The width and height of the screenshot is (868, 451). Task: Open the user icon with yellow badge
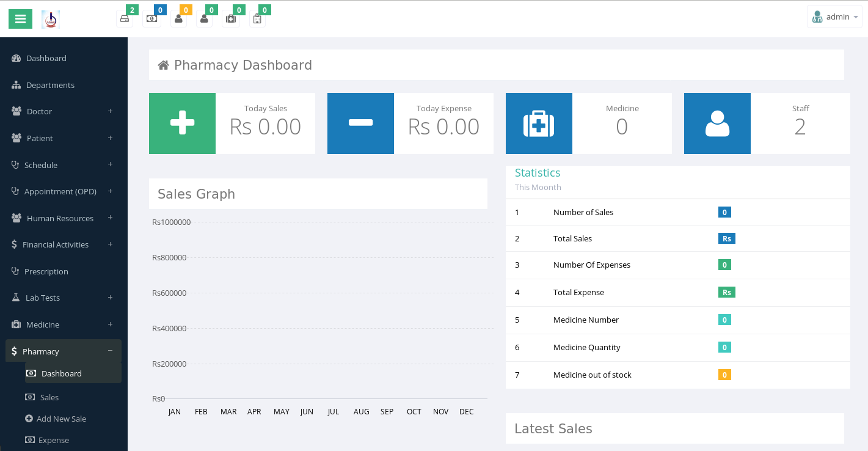178,18
